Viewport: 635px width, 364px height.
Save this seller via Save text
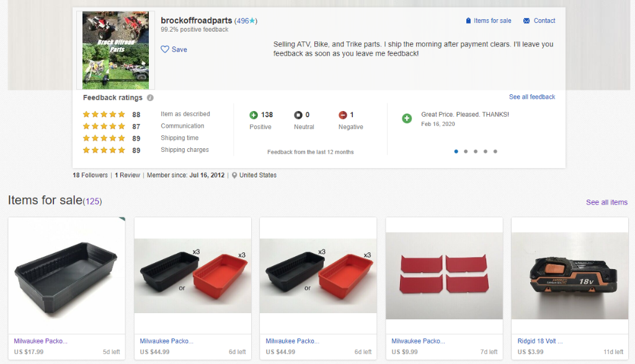179,50
